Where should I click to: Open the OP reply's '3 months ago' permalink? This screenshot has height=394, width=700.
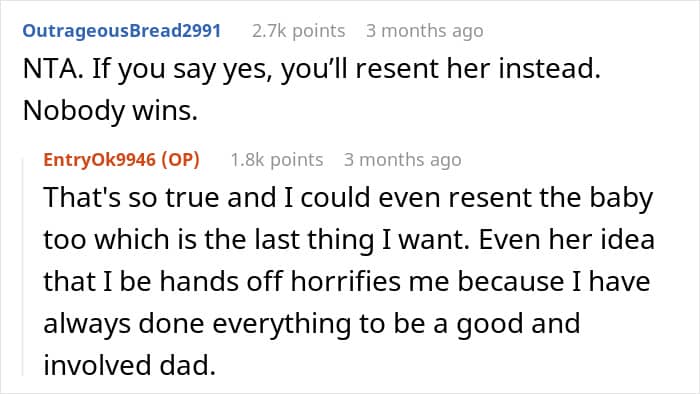[x=403, y=160]
